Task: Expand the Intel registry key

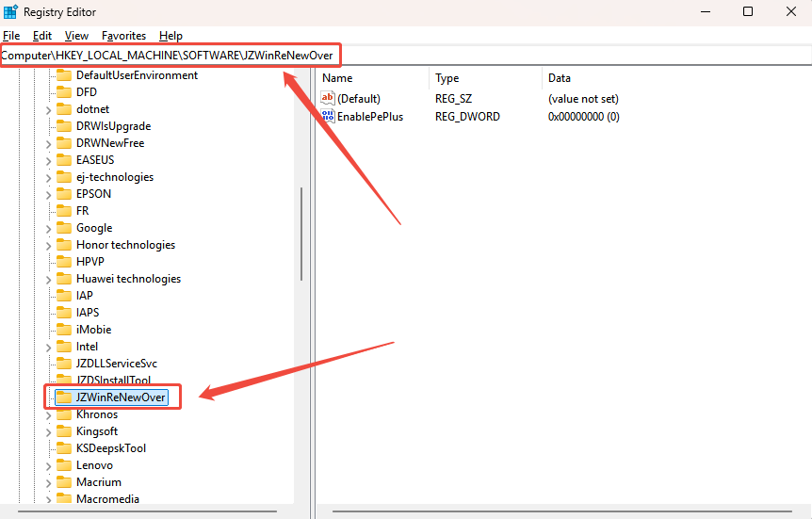Action: click(x=48, y=347)
